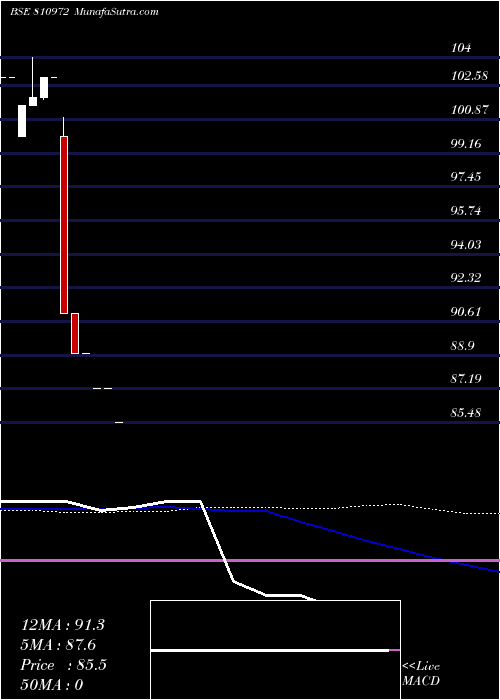Click the MACD histogram box
The image size is (500, 700).
275,650
